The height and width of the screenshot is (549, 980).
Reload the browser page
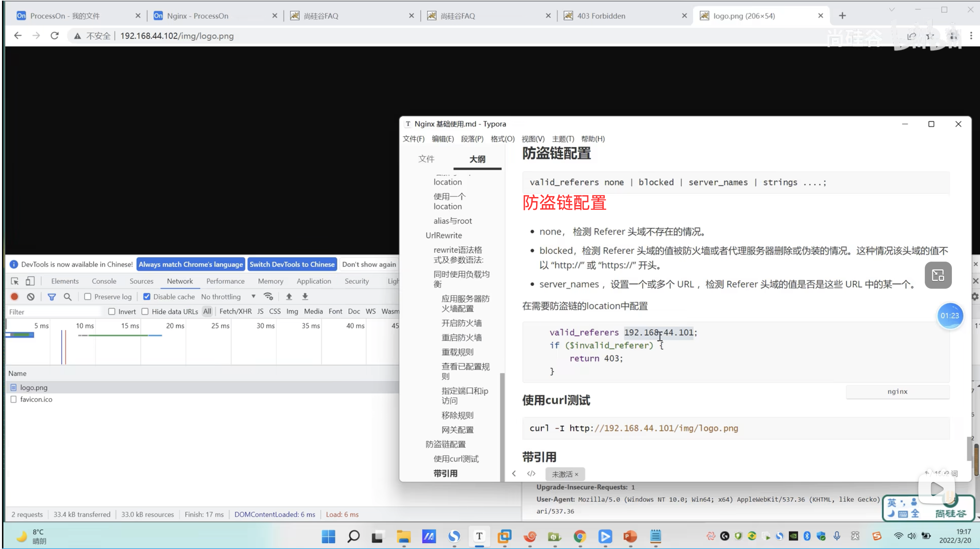[x=55, y=36]
